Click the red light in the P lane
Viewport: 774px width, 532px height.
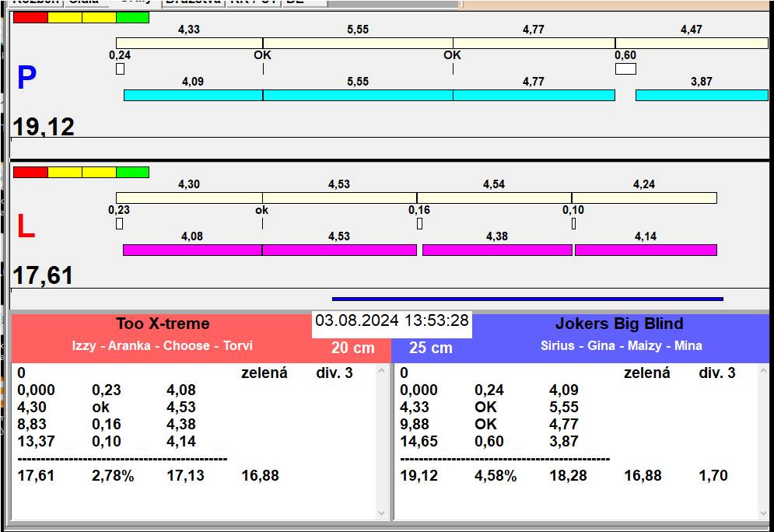30,17
